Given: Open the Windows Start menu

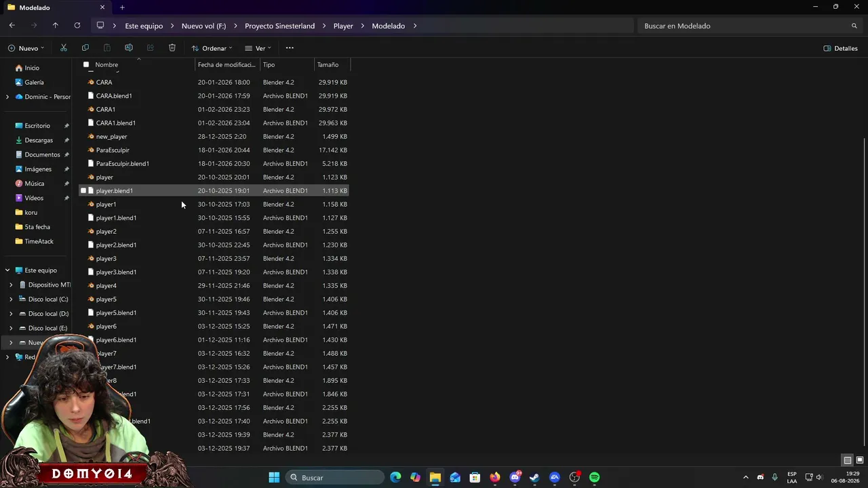Looking at the screenshot, I should [x=274, y=478].
